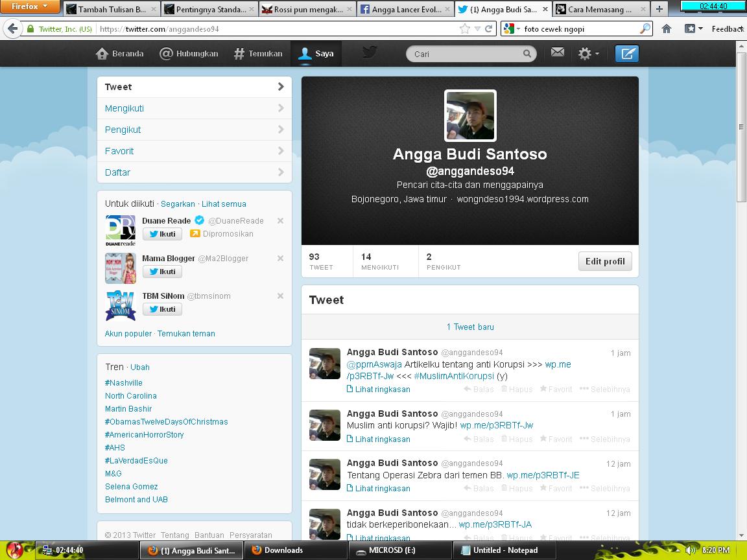The width and height of the screenshot is (747, 560).
Task: Open the profile avatar photo
Action: pyautogui.click(x=469, y=115)
